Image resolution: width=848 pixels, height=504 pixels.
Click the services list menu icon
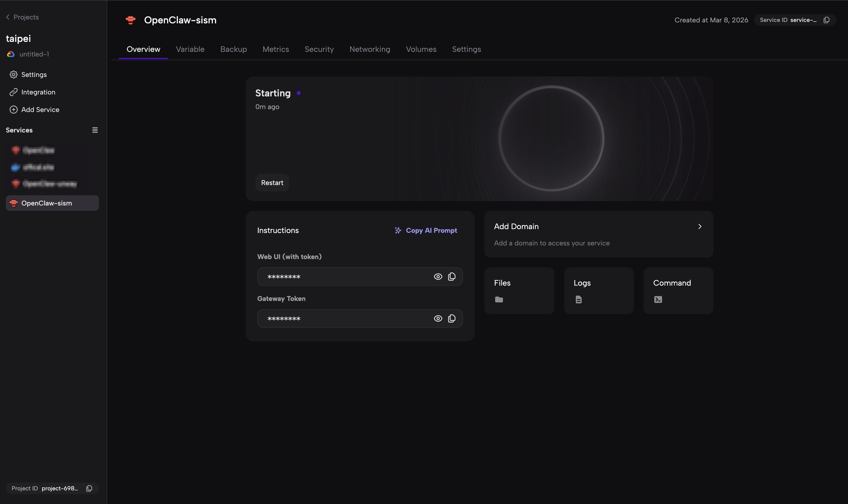tap(95, 130)
